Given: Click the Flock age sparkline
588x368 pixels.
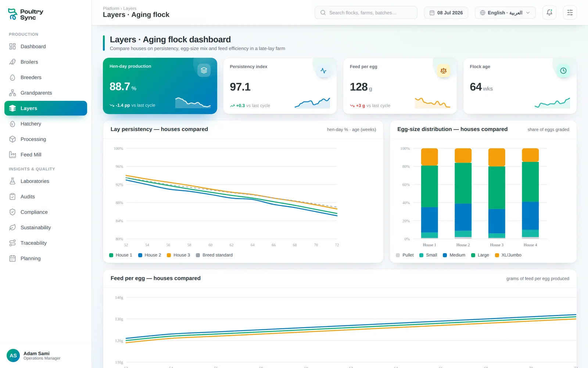Looking at the screenshot, I should (x=552, y=103).
